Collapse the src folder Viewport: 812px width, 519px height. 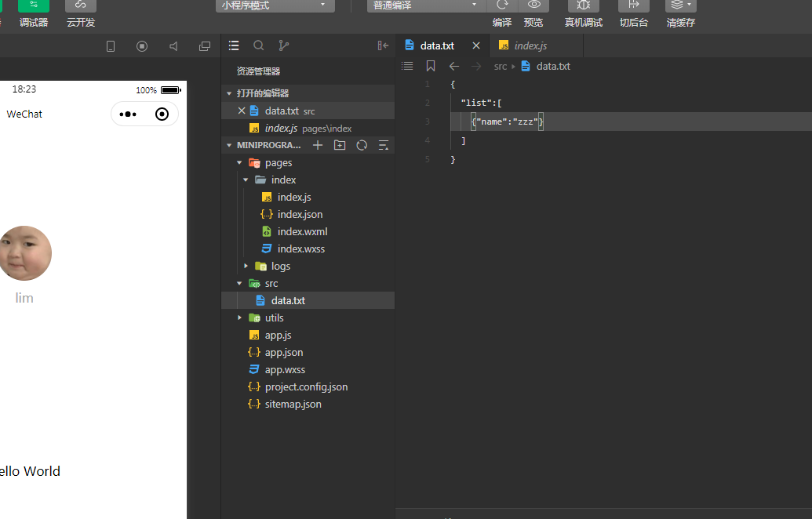(308, 284)
